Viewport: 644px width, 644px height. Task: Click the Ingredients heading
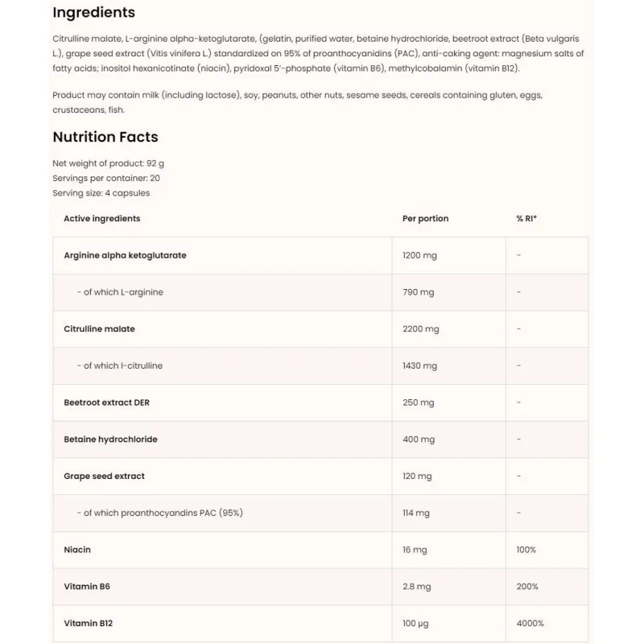click(93, 13)
